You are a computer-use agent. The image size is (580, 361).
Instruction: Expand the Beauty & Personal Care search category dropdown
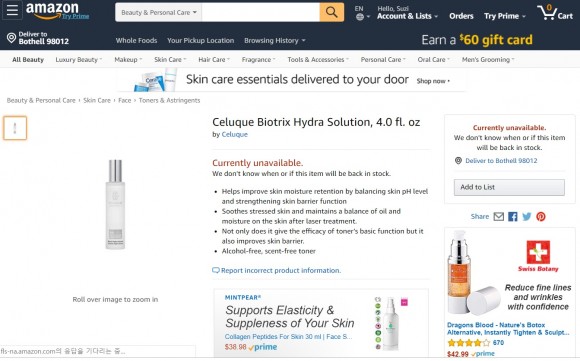pos(158,12)
